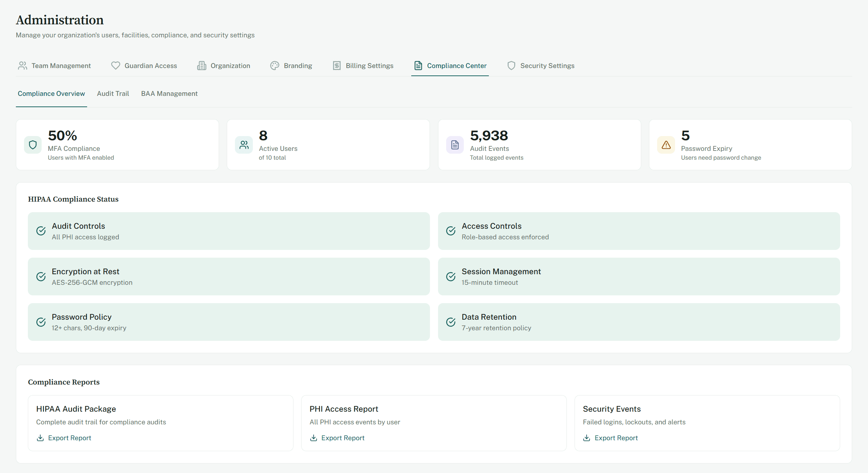This screenshot has width=868, height=473.
Task: Click the Audit Events document icon
Action: coord(455,145)
